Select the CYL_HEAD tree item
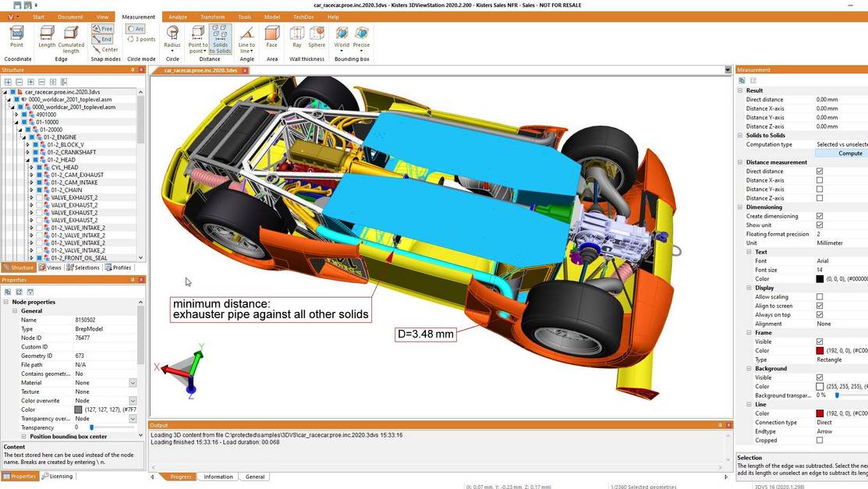This screenshot has width=868, height=489. 64,167
